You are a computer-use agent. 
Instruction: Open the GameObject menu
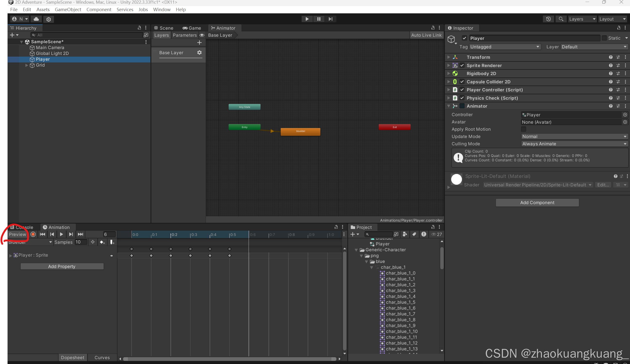pyautogui.click(x=68, y=9)
